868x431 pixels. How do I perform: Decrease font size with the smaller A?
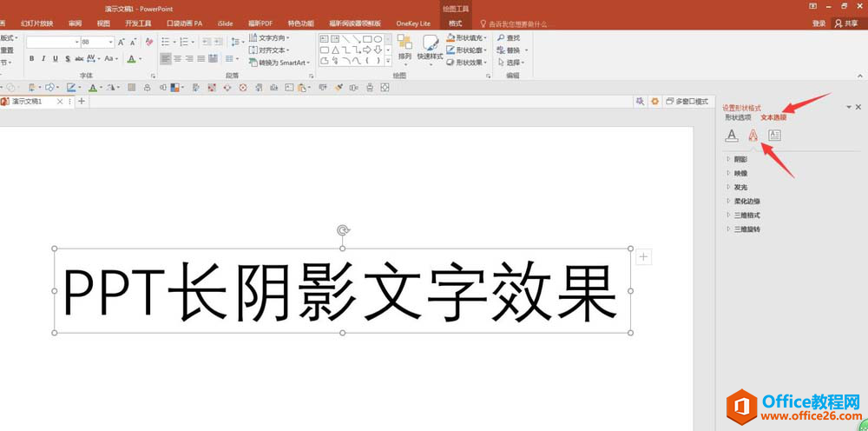(x=133, y=42)
